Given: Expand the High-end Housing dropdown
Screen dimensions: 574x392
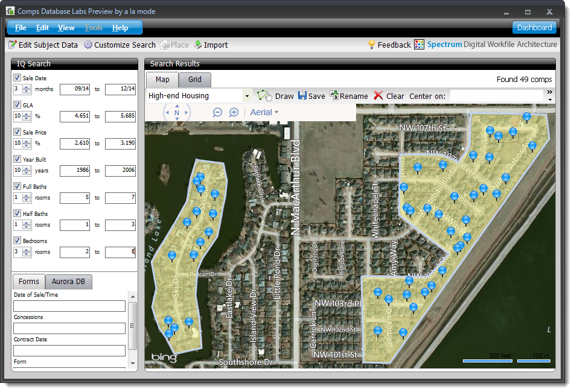Looking at the screenshot, I should point(247,96).
